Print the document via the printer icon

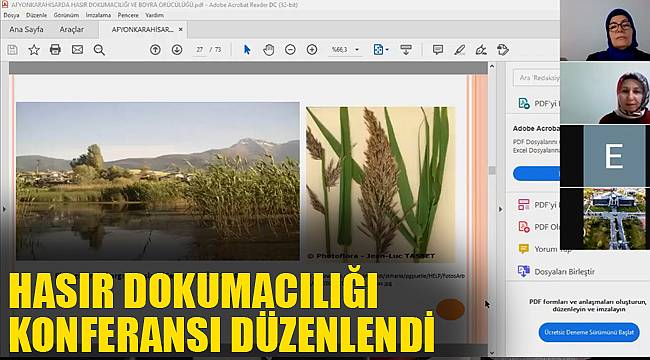(x=55, y=50)
